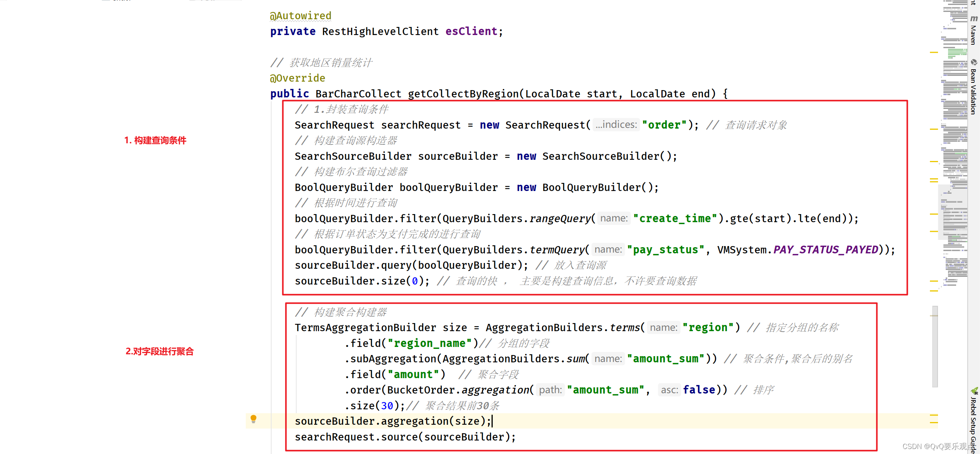The image size is (980, 454).
Task: Click the "pay_status" string literal
Action: (666, 250)
